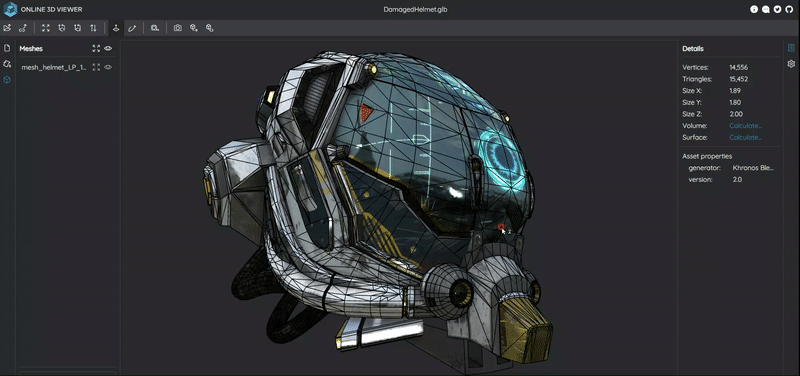
Task: Share the model
Action: click(209, 28)
